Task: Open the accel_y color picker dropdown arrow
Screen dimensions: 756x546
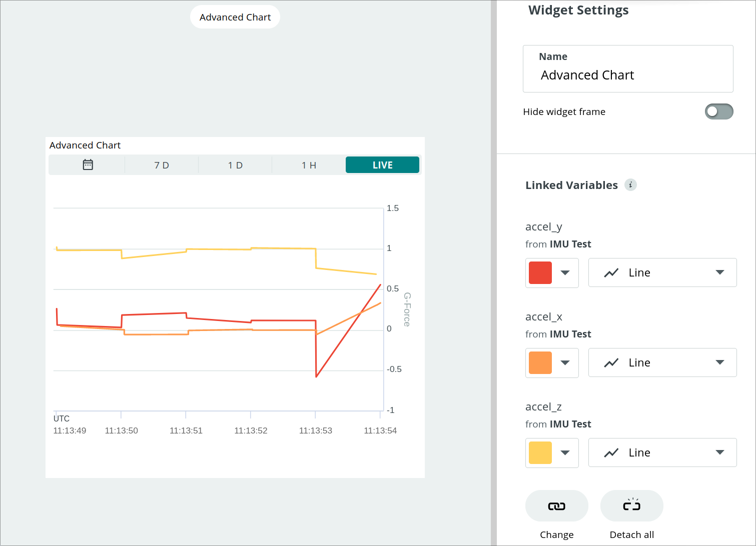Action: tap(565, 273)
